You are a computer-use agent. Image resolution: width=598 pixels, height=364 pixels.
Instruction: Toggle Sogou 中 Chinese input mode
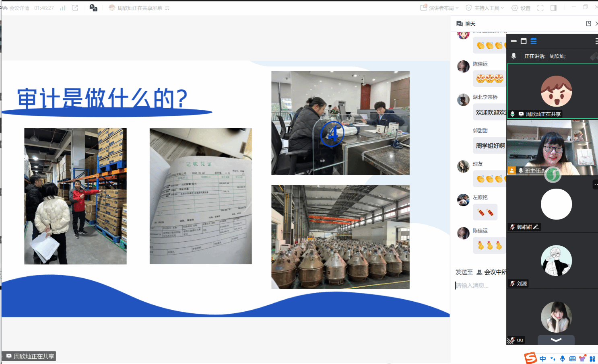pos(543,358)
